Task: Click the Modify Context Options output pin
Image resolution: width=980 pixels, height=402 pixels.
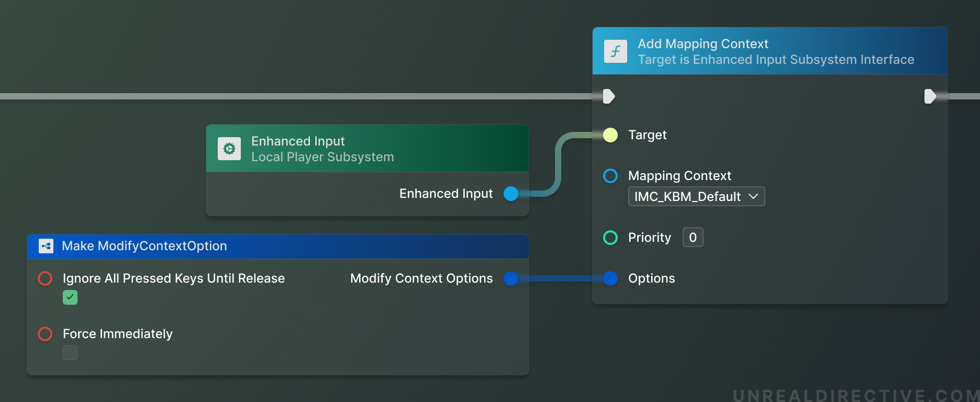Action: [511, 278]
